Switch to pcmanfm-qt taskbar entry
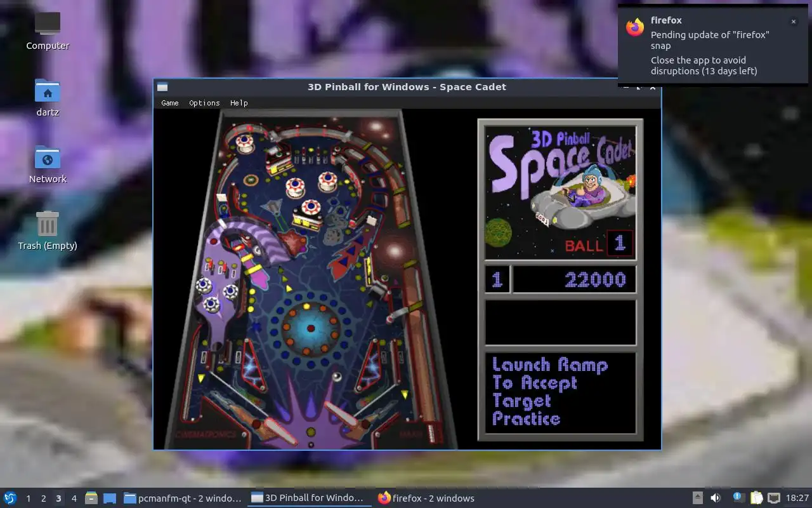This screenshot has height=508, width=812. [183, 498]
